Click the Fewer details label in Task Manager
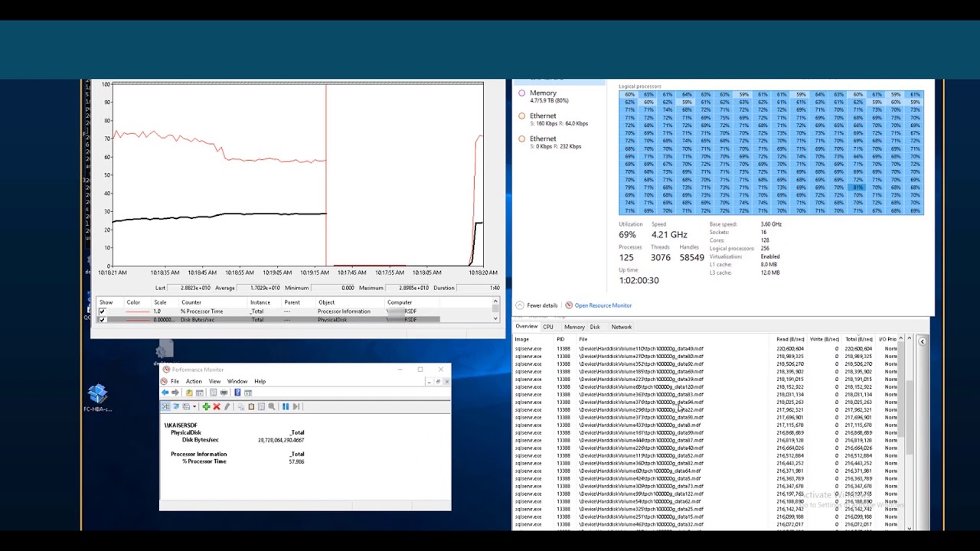This screenshot has height=551, width=980. click(542, 305)
